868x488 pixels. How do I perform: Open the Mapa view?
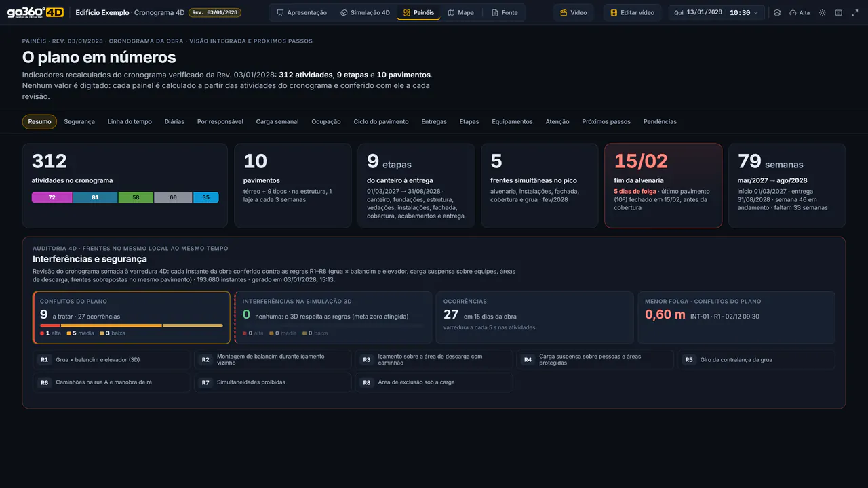click(x=460, y=13)
